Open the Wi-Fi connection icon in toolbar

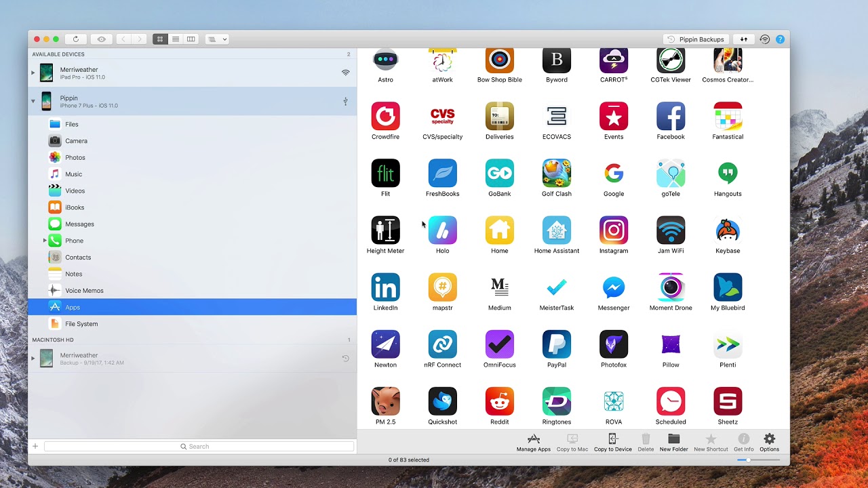click(x=765, y=39)
